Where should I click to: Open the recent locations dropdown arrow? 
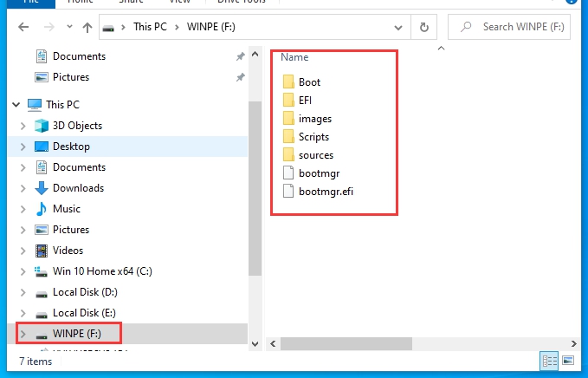[x=69, y=27]
